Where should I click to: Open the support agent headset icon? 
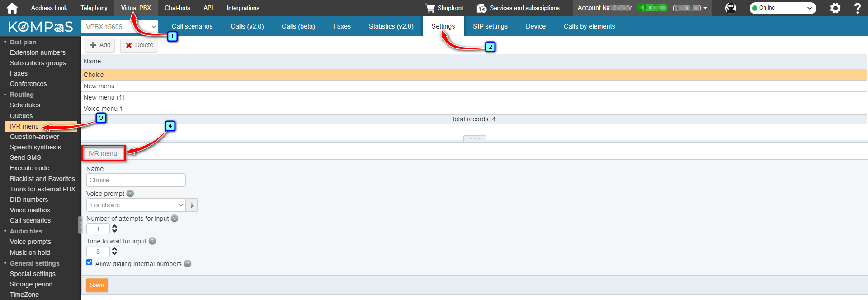click(x=731, y=8)
